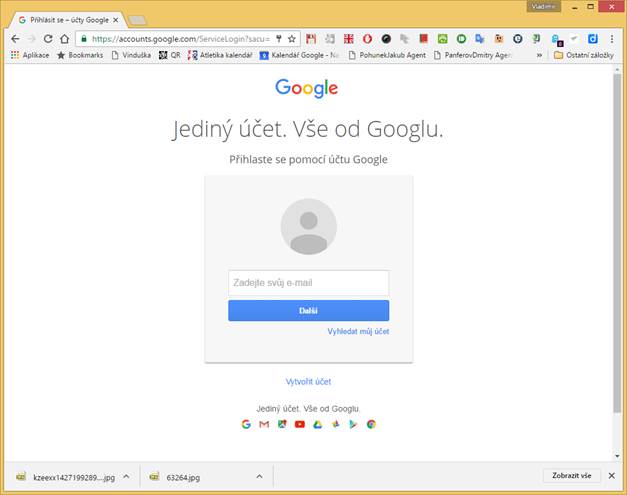Click the British flag extension icon

tap(349, 39)
